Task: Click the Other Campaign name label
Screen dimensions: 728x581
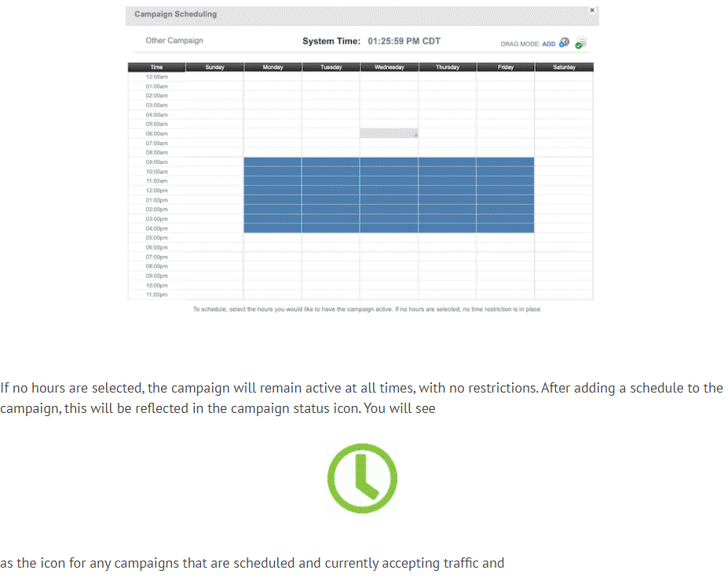Action: pyautogui.click(x=174, y=41)
